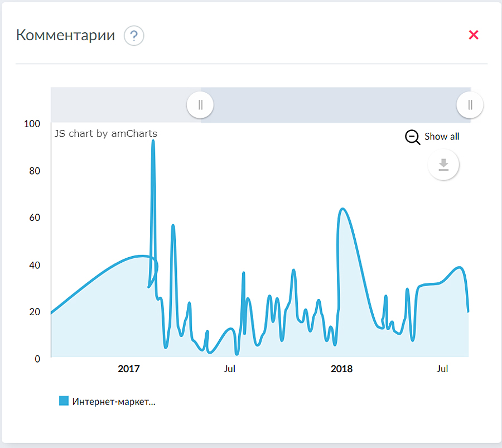Open the JS chart by amCharts link
Viewport: 502px width, 448px height.
pyautogui.click(x=105, y=134)
